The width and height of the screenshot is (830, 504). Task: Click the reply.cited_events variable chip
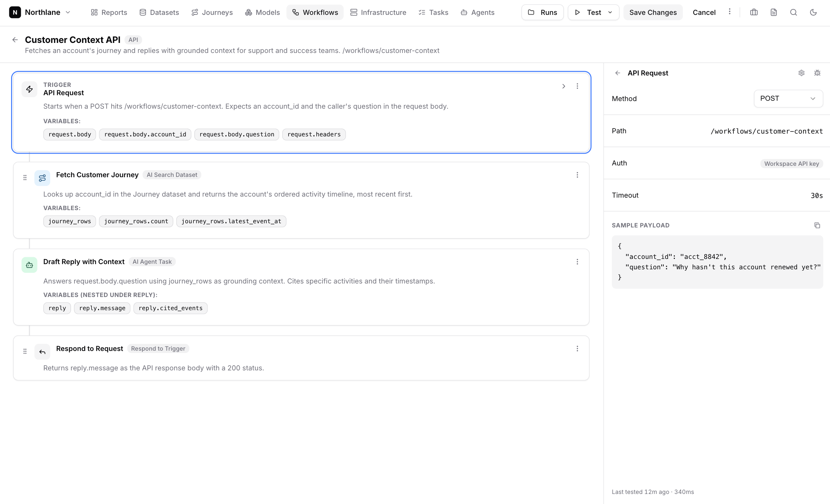170,308
